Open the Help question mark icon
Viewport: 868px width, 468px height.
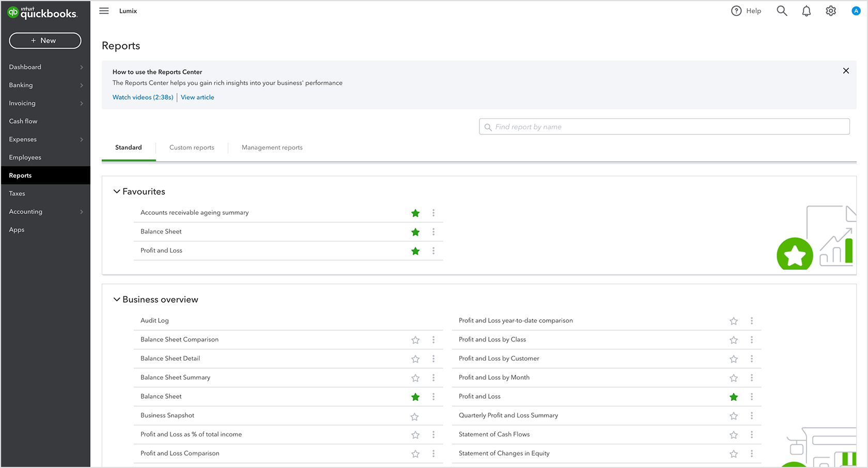click(x=736, y=11)
